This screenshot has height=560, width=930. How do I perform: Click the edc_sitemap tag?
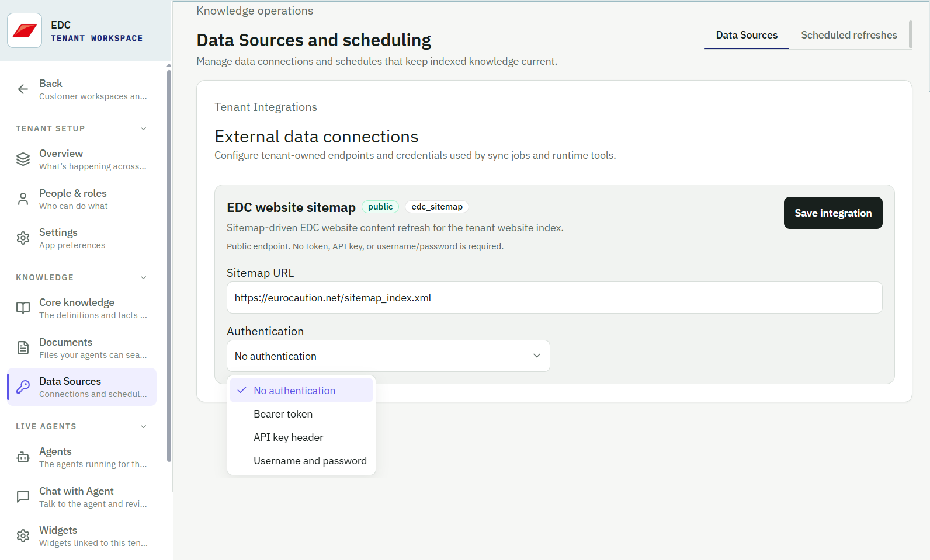[437, 207]
